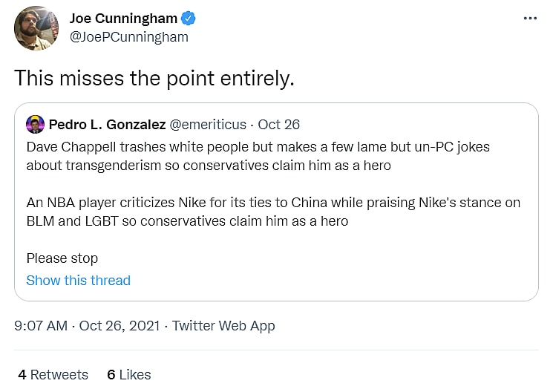This screenshot has width=553, height=392.
Task: Visit the @JoePCunningham handle
Action: point(129,36)
